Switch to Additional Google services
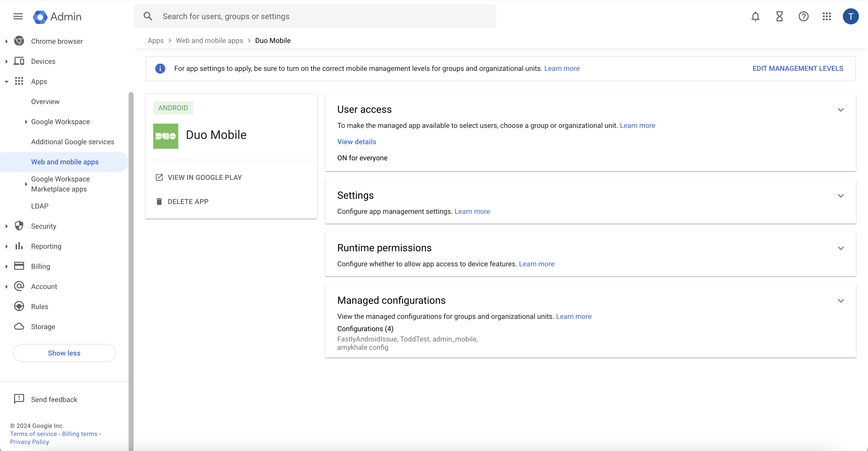The image size is (868, 451). pos(73,141)
